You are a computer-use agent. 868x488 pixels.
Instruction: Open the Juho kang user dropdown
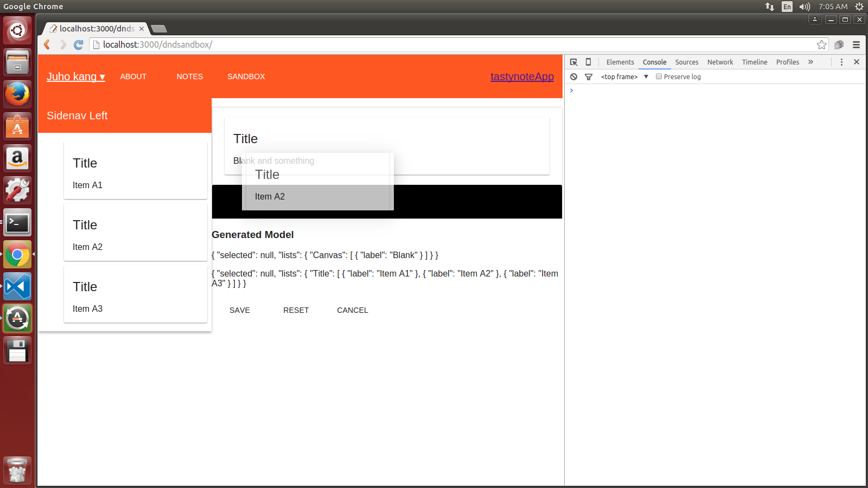click(x=75, y=76)
